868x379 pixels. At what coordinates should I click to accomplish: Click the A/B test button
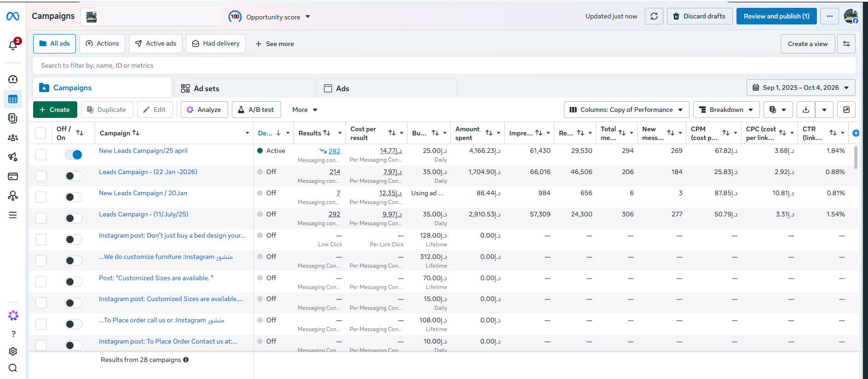256,110
